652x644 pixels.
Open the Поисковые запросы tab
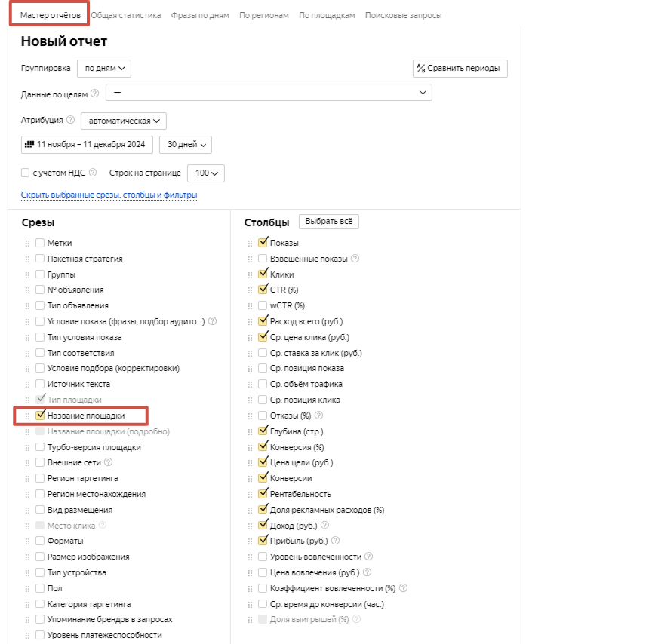(x=403, y=15)
